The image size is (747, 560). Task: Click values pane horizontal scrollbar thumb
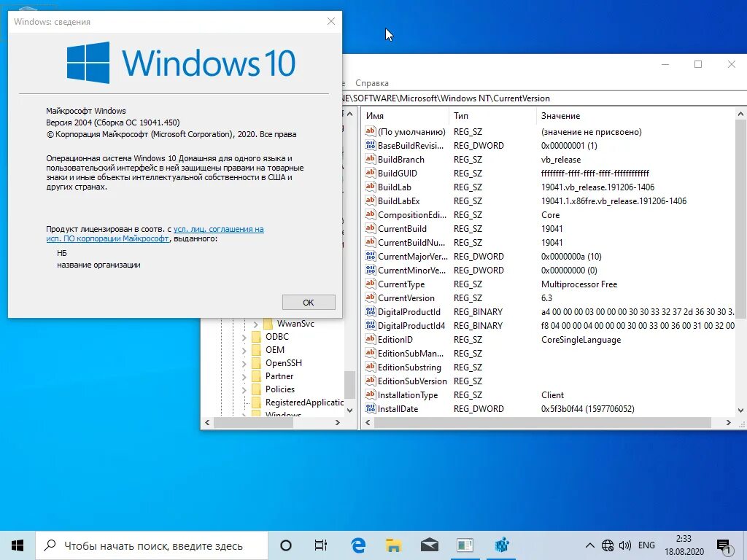(543, 422)
